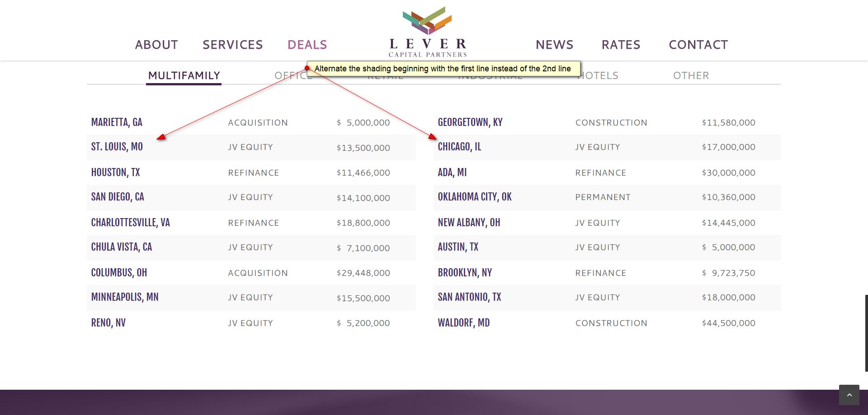Click the $13,500,000 amount
This screenshot has width=868, height=415.
tap(363, 148)
